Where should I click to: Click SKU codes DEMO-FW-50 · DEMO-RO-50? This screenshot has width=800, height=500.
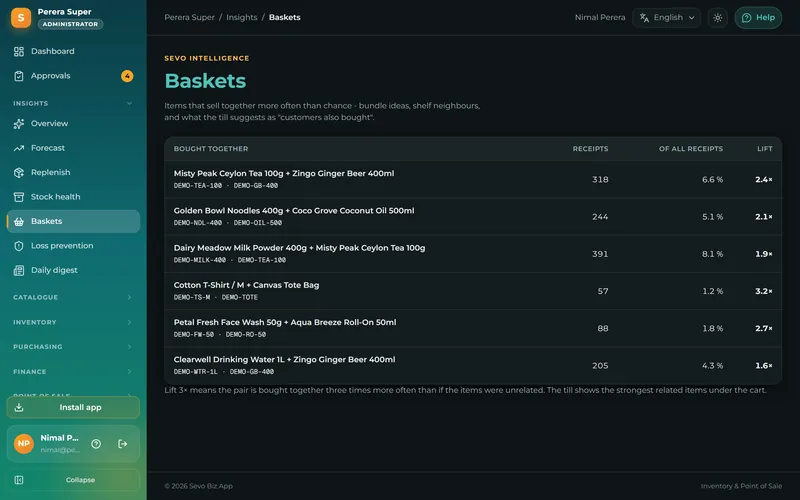click(219, 335)
